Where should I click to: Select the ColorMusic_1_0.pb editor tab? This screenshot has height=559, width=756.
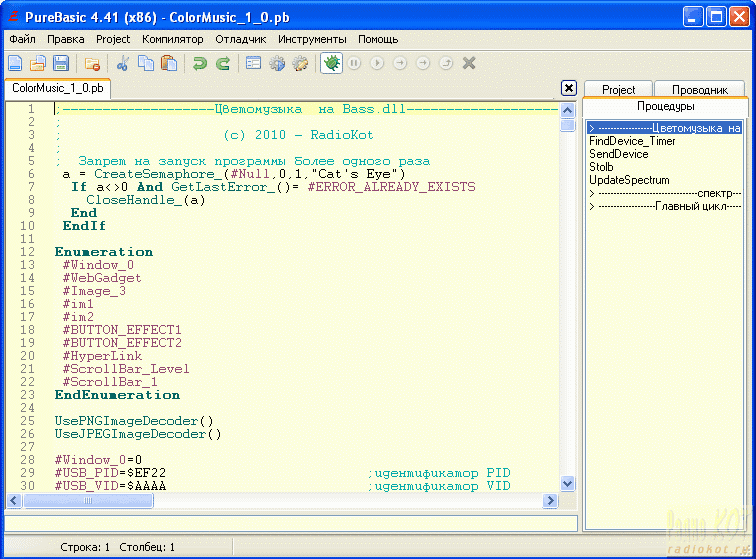click(58, 88)
